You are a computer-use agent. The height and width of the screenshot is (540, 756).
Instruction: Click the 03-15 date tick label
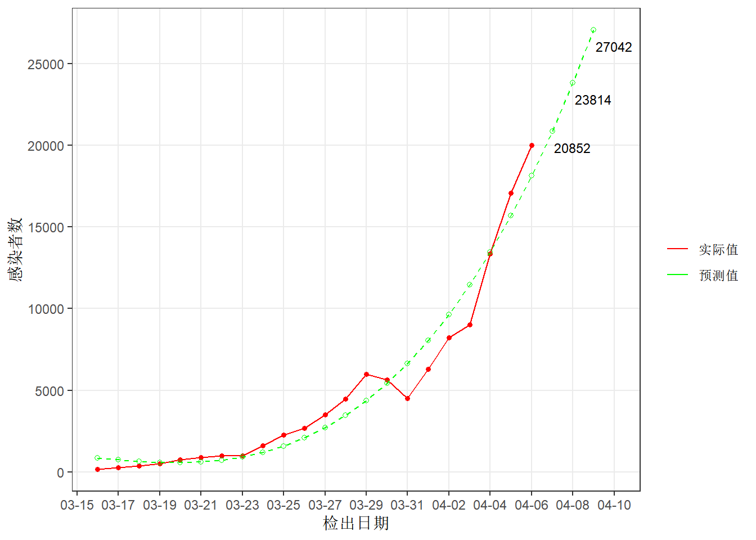tap(77, 505)
